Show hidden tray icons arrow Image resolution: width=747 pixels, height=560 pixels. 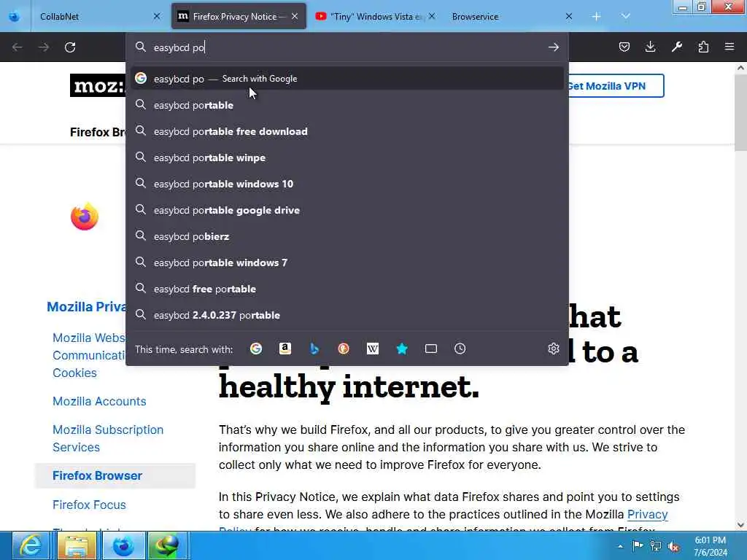point(620,546)
